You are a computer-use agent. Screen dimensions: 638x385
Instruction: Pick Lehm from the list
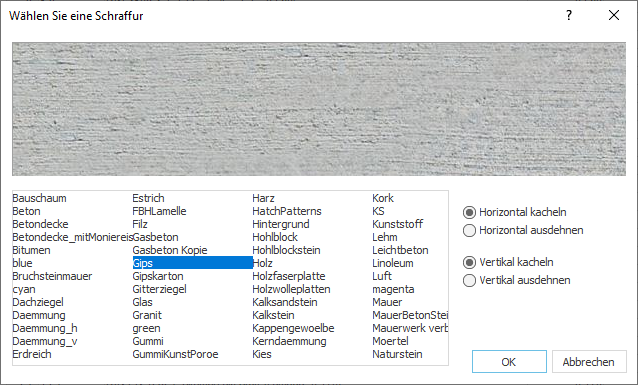pyautogui.click(x=385, y=237)
